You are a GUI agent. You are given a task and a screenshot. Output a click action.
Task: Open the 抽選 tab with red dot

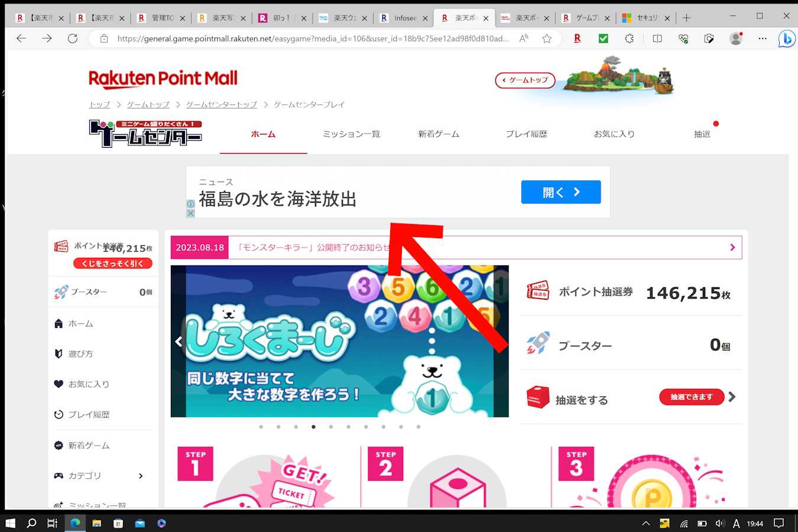pos(702,134)
